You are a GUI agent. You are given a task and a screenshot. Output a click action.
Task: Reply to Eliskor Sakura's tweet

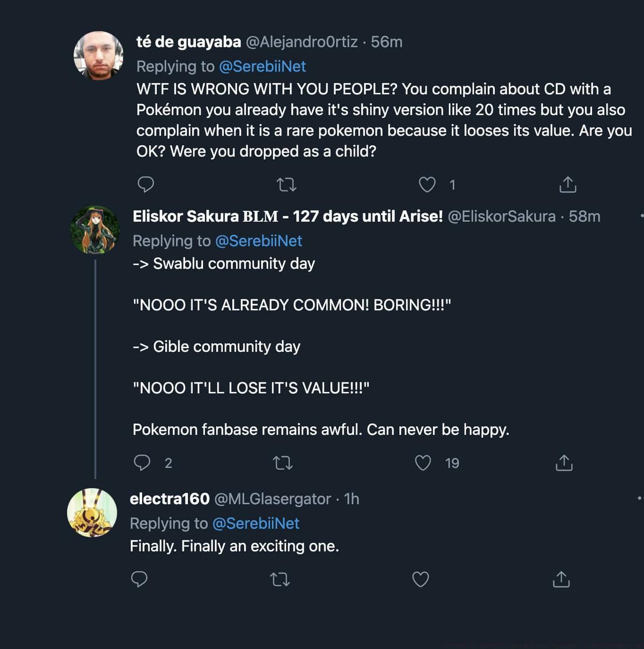tap(142, 462)
